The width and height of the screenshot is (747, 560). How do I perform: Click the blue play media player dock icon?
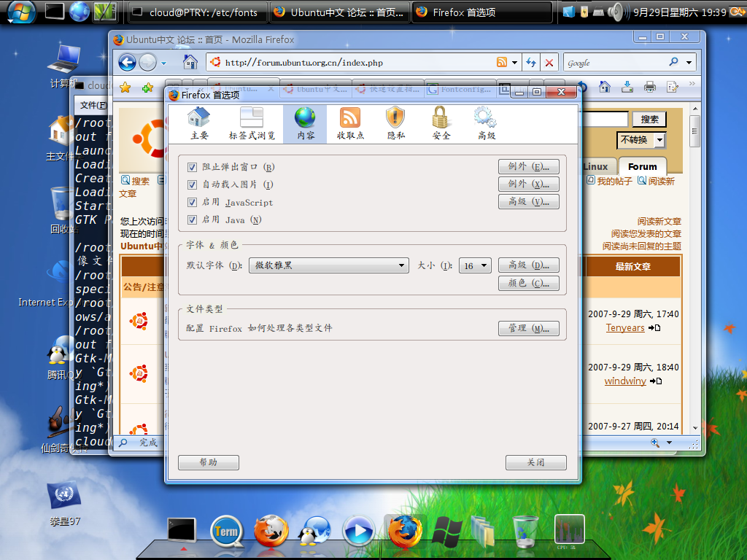click(x=358, y=531)
